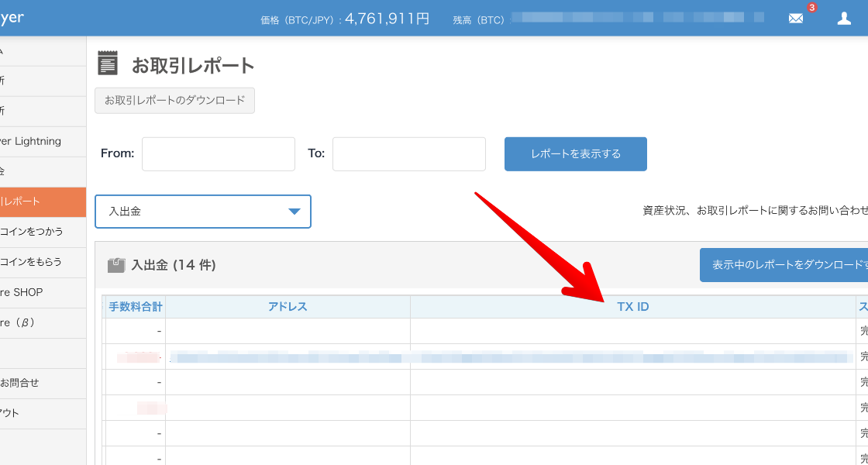
Task: Open the SHOP sidebar item
Action: pyautogui.click(x=43, y=293)
